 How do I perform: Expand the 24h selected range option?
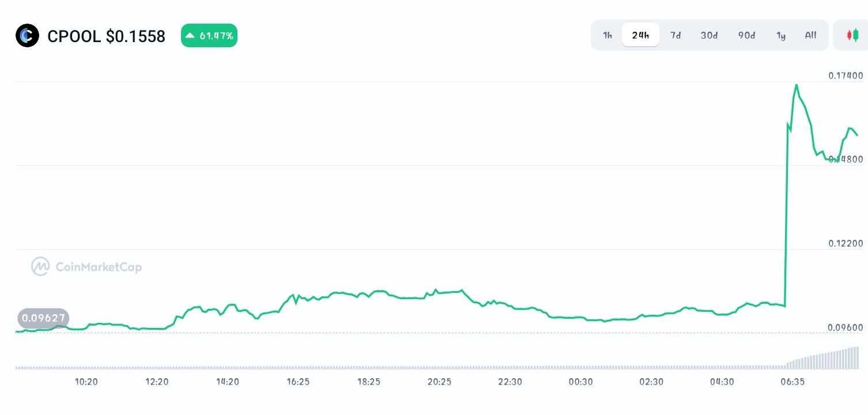coord(640,35)
